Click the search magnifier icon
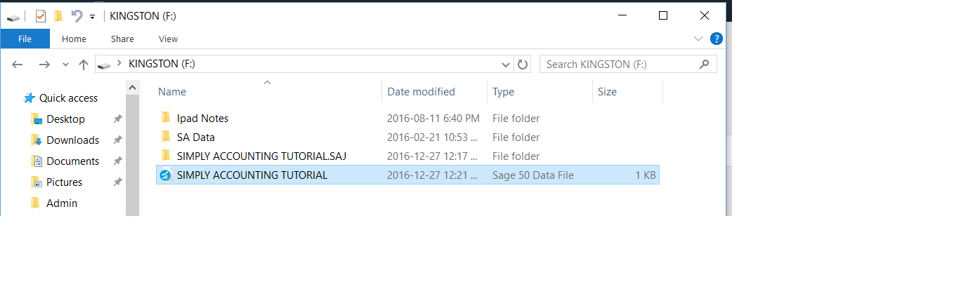The height and width of the screenshot is (296, 980). point(705,64)
